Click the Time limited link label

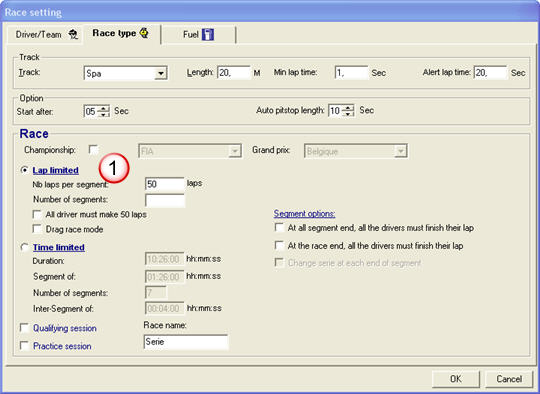(x=59, y=247)
